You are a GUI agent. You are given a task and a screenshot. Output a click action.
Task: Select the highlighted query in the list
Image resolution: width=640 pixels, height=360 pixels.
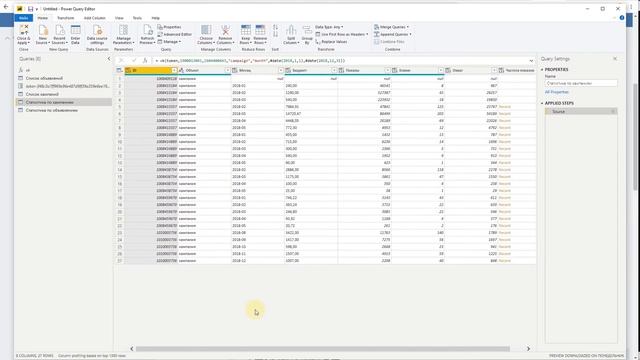[64, 102]
